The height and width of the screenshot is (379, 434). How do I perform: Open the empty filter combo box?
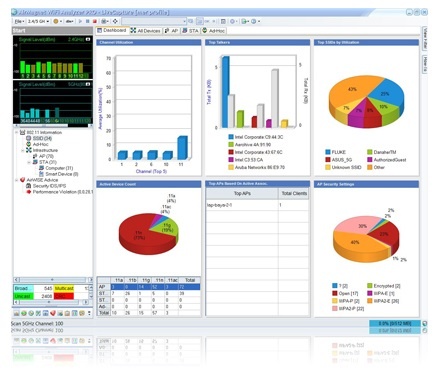coord(154,21)
